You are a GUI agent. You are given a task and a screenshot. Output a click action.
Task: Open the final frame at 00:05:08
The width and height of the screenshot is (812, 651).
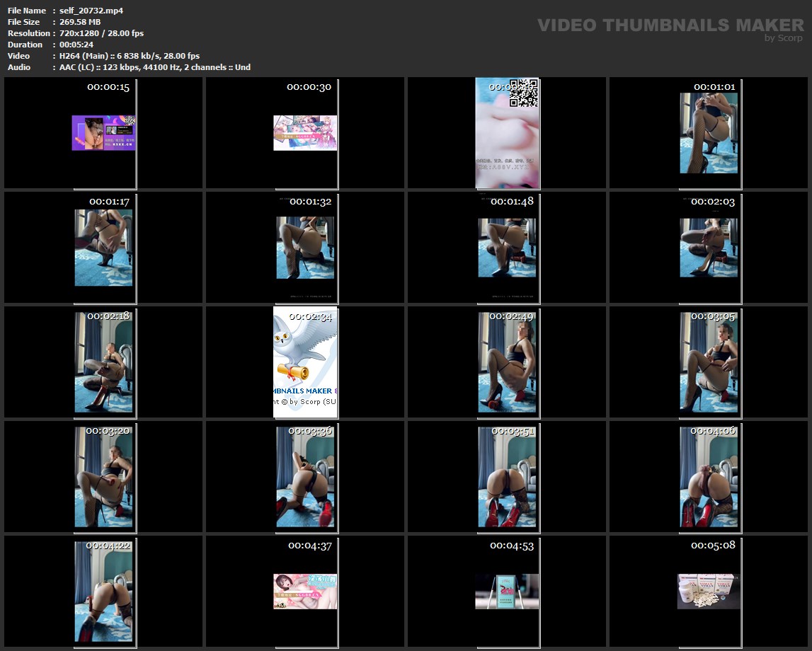tap(709, 592)
